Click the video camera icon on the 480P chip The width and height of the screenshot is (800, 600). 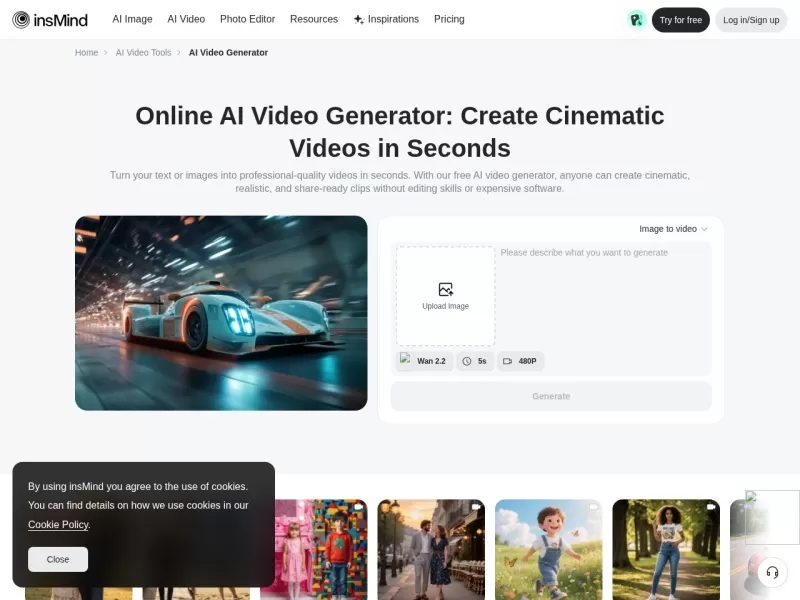(508, 361)
